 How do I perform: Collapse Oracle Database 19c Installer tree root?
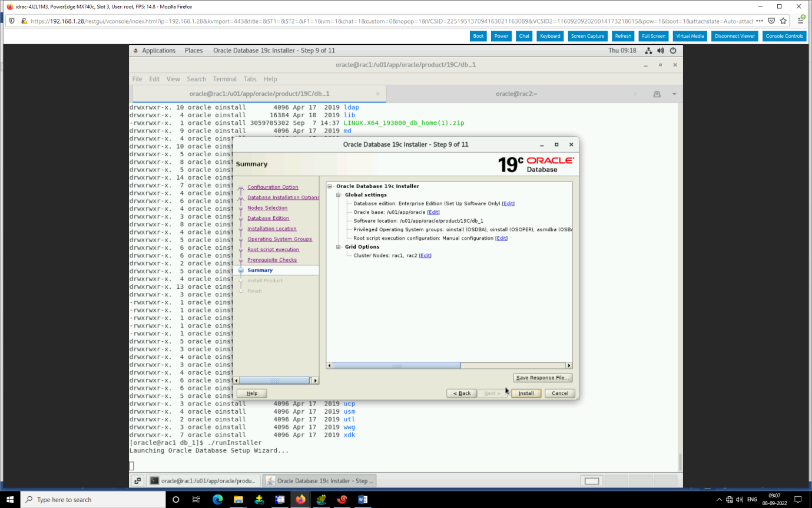(x=330, y=186)
